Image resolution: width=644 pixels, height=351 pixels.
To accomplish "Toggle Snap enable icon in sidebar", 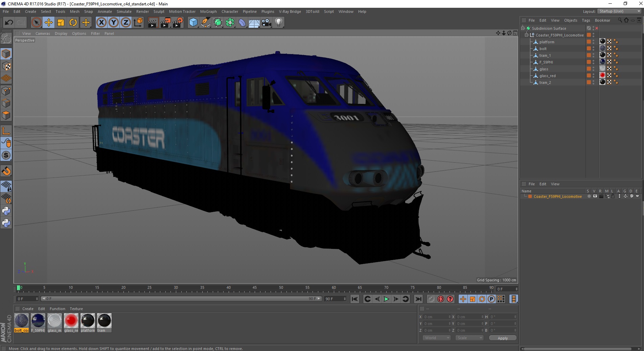I will (6, 171).
